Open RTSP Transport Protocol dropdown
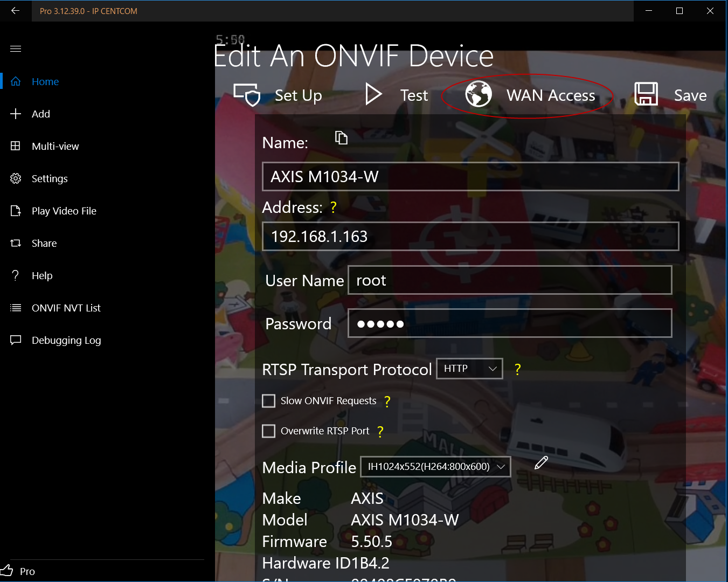The height and width of the screenshot is (582, 728). tap(469, 369)
